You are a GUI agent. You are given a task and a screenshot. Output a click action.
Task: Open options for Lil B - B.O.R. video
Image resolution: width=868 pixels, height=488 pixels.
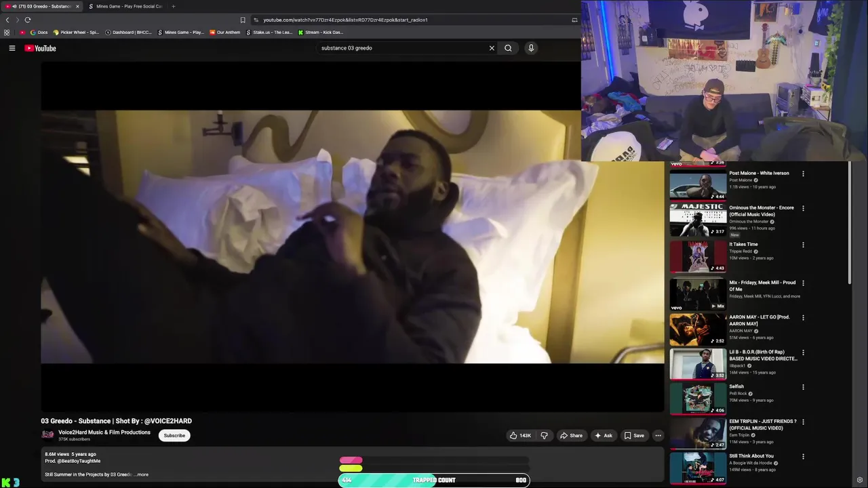point(803,352)
